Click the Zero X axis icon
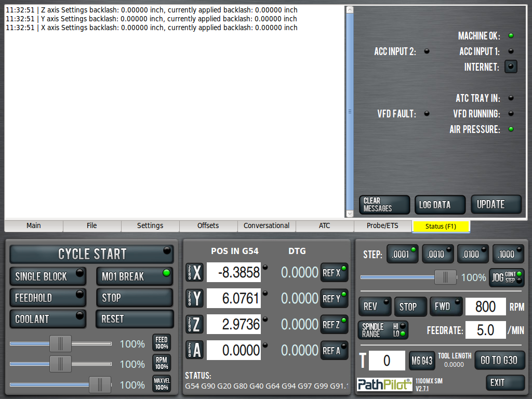Screen dimensions: 532x399 pyautogui.click(x=195, y=272)
